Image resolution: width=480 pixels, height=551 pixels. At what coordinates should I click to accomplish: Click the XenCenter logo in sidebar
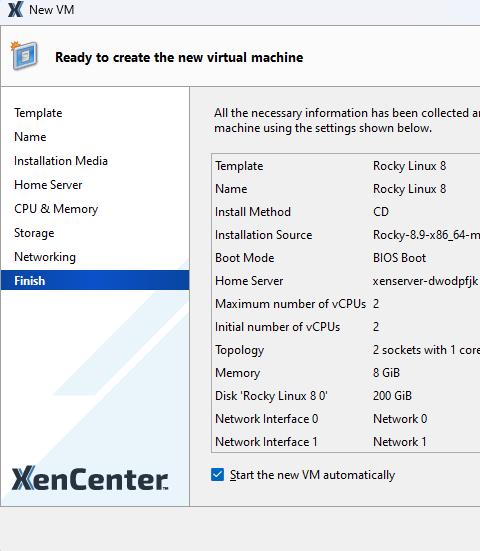coord(90,478)
